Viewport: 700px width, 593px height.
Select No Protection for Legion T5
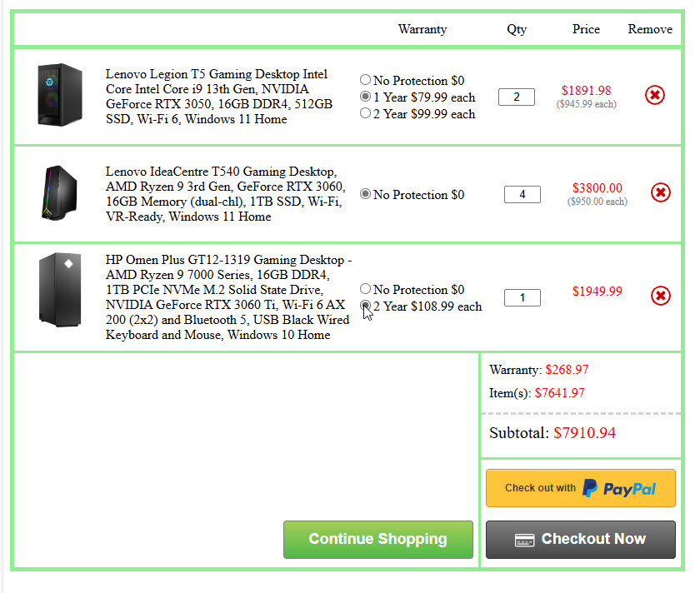click(365, 81)
